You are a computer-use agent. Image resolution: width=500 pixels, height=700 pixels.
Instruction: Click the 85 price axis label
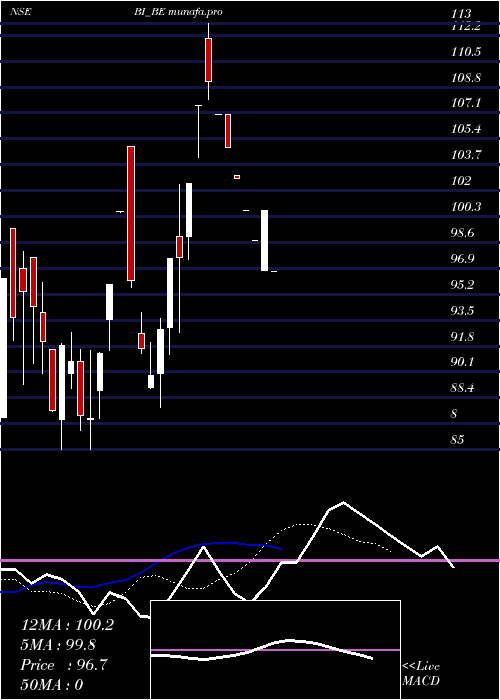(458, 440)
